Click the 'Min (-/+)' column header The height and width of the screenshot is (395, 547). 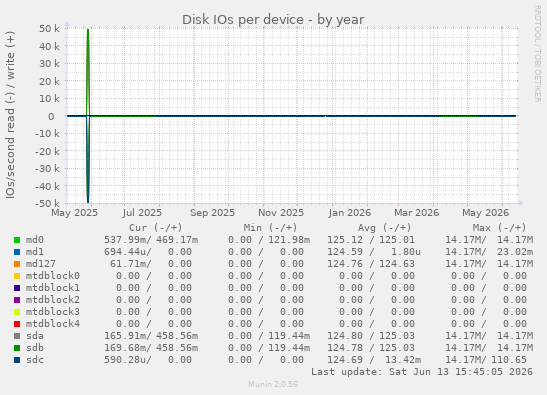click(270, 228)
